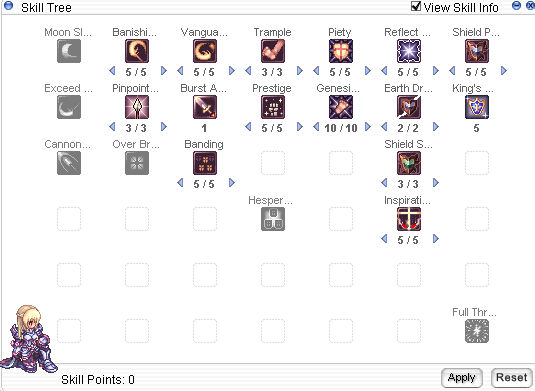
Task: Choose the Piety skill icon
Action: [x=341, y=51]
